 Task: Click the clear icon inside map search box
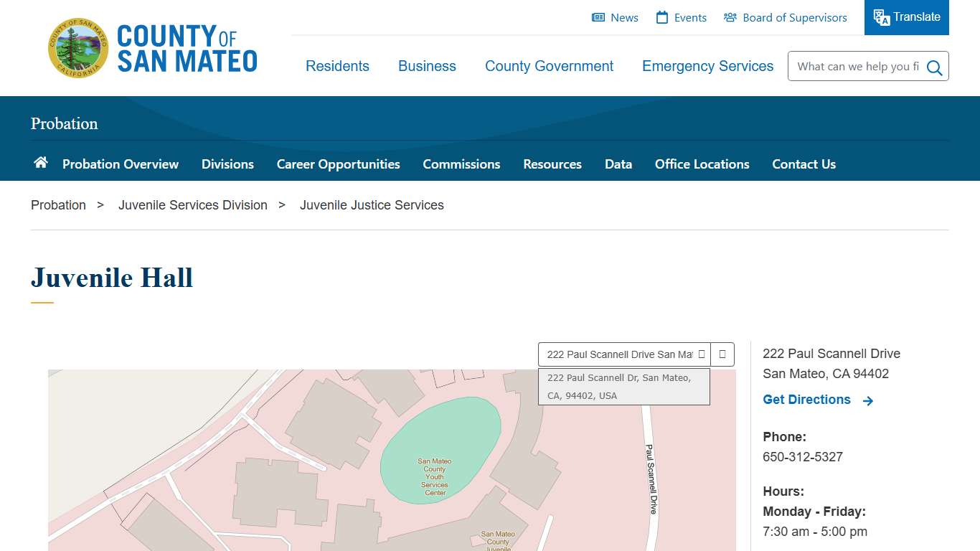point(701,354)
